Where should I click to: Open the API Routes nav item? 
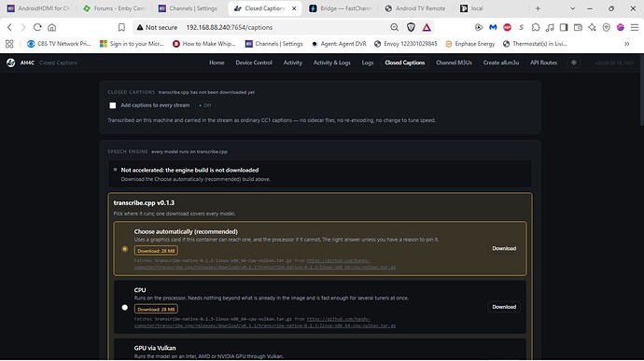coord(543,62)
